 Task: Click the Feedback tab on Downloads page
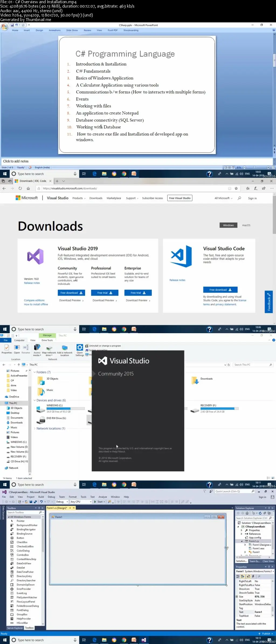point(269,302)
